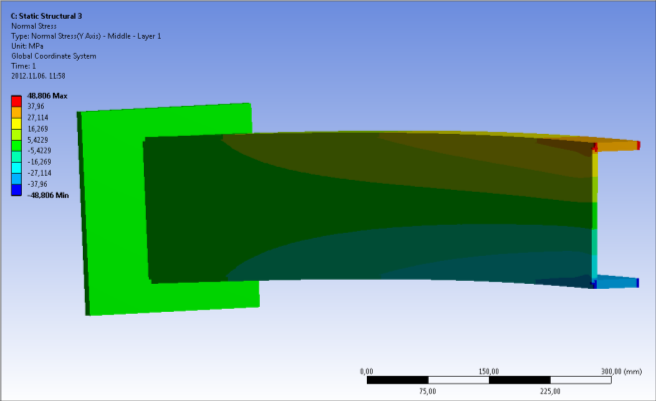The height and width of the screenshot is (401, 656).
Task: Click the '0,00' ruler label
Action: (x=366, y=371)
